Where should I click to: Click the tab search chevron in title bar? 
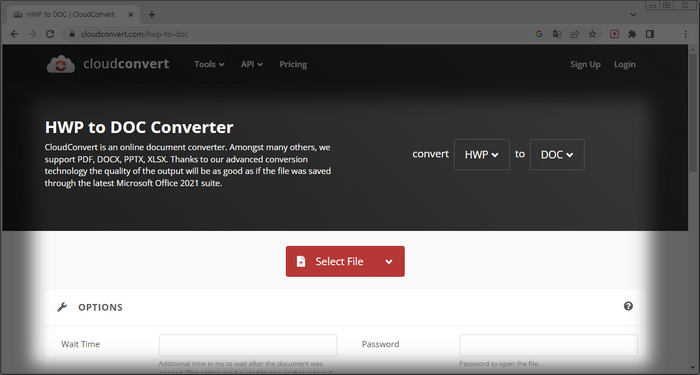click(x=633, y=14)
